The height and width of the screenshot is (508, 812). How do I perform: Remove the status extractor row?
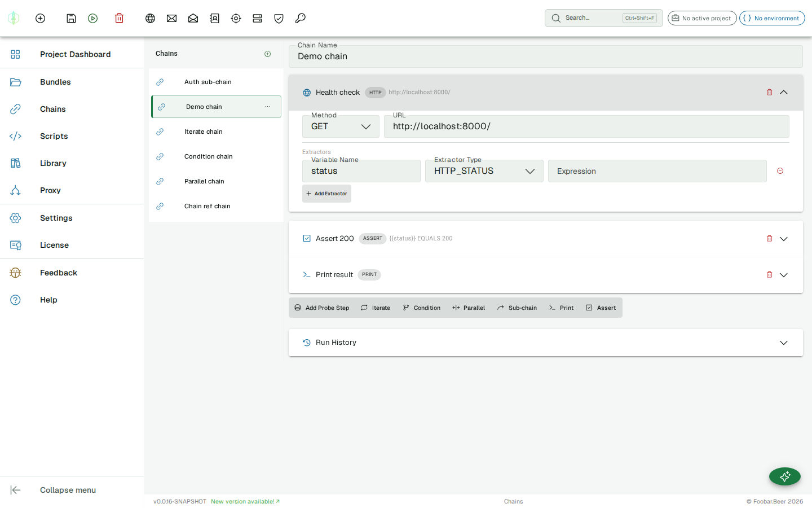pos(780,171)
